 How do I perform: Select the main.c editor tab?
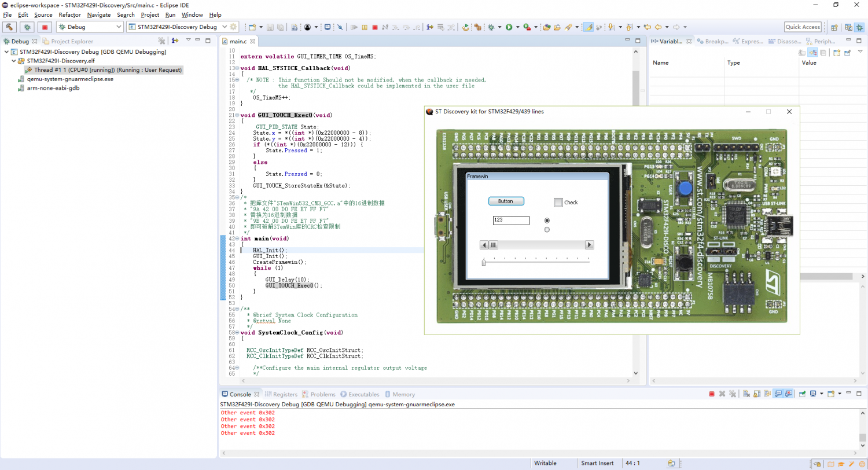pyautogui.click(x=239, y=41)
